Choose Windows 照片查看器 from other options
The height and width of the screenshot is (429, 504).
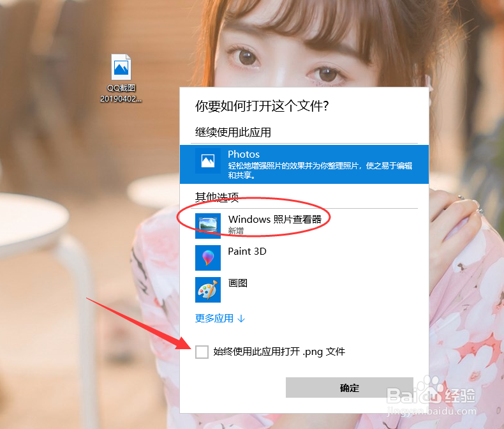tap(304, 226)
